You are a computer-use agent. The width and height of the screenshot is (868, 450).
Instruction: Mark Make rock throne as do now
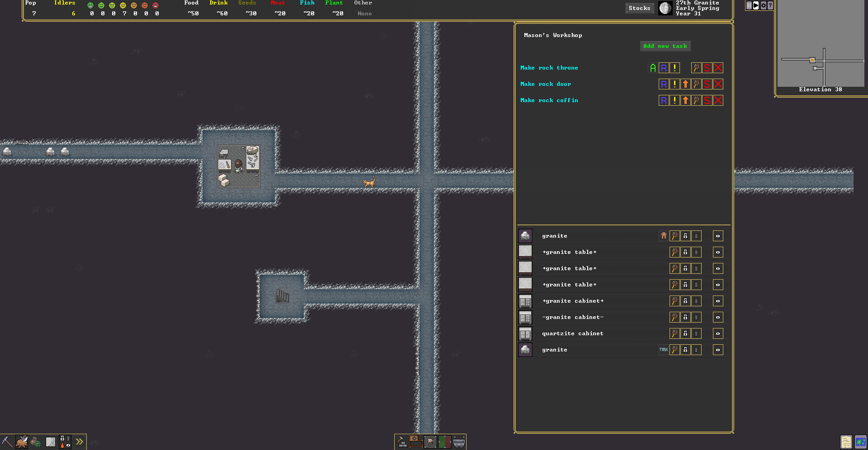(x=675, y=68)
